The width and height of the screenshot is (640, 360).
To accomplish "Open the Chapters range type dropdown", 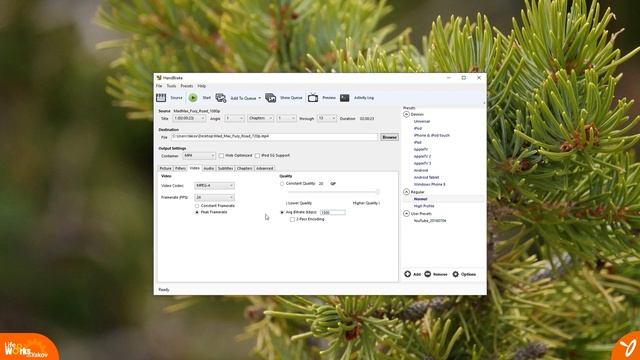I will coord(260,118).
